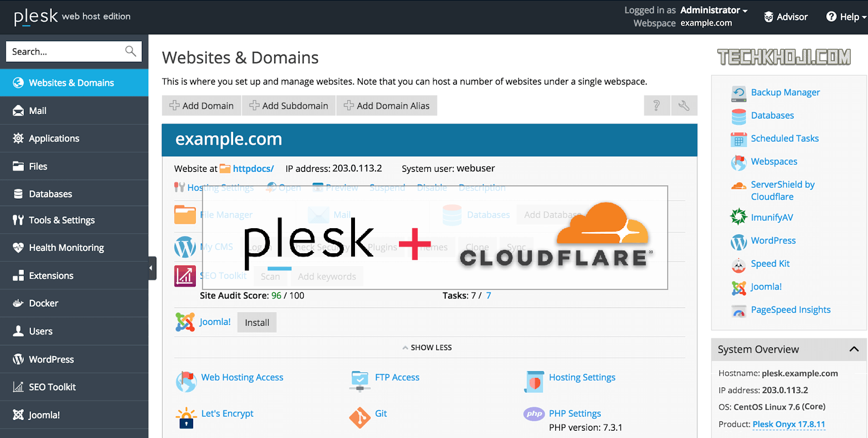Click WordPress icon in right panel
Screen dimensions: 868x438
pyautogui.click(x=739, y=242)
